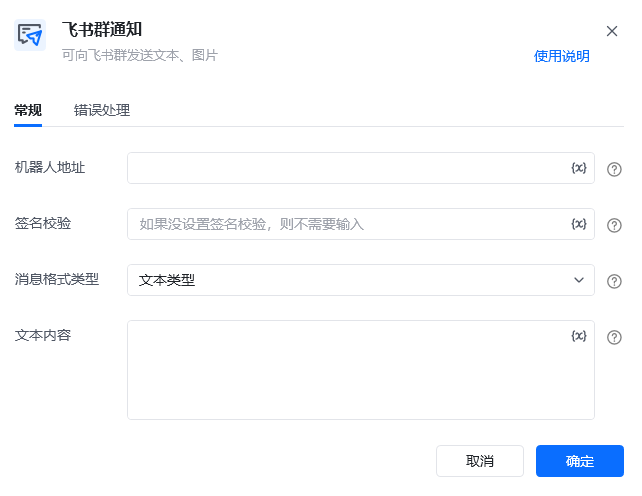This screenshot has height=496, width=642.
Task: Switch to the 错误处理 tab
Action: [x=102, y=110]
